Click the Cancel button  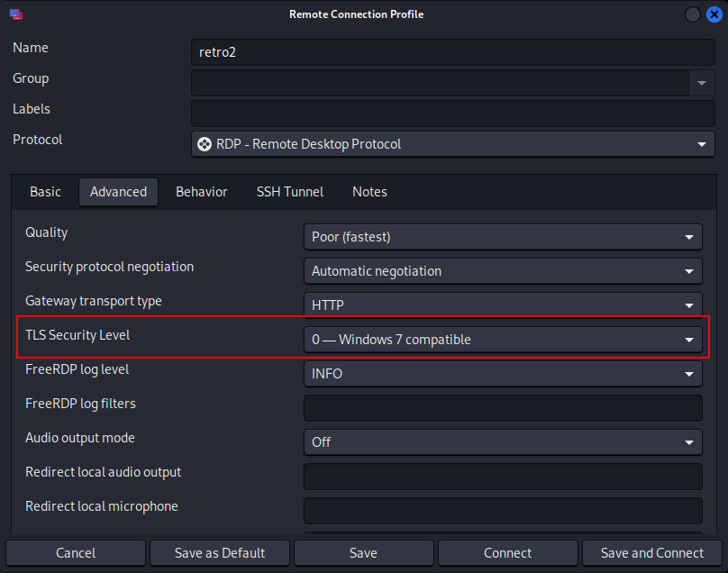point(76,553)
